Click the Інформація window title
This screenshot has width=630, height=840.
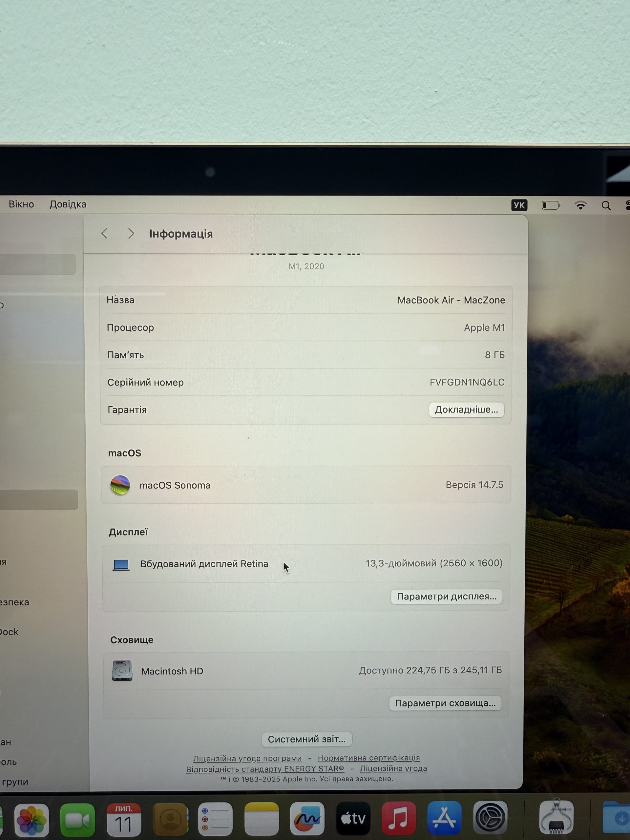click(181, 234)
